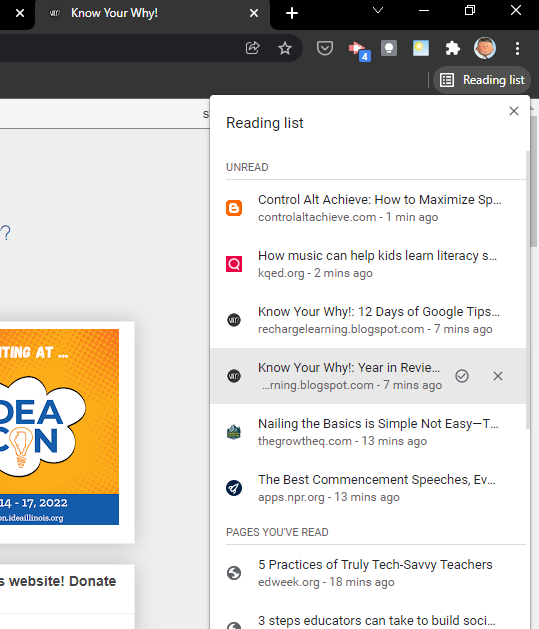The width and height of the screenshot is (539, 629).
Task: Click the 'website! Donate' text on page
Action: click(x=62, y=581)
